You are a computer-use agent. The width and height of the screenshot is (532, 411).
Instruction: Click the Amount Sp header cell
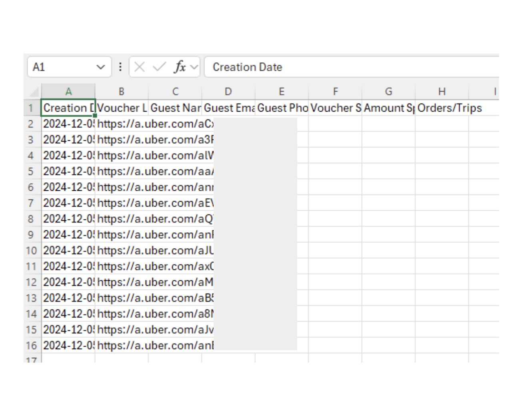click(x=388, y=108)
